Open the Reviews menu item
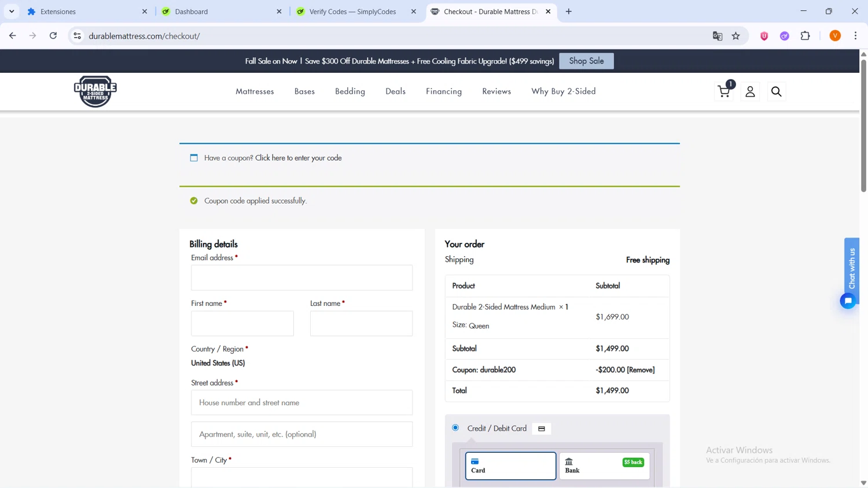Viewport: 868px width, 488px height. point(496,91)
